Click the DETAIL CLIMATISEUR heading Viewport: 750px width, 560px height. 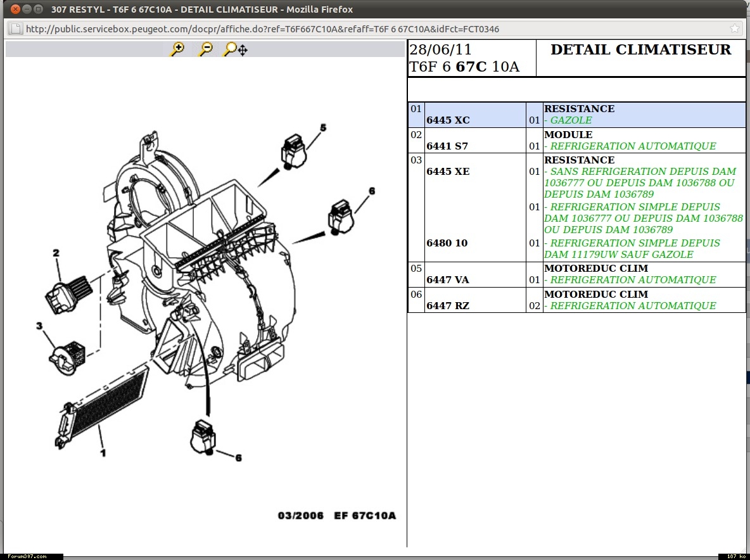click(x=640, y=50)
